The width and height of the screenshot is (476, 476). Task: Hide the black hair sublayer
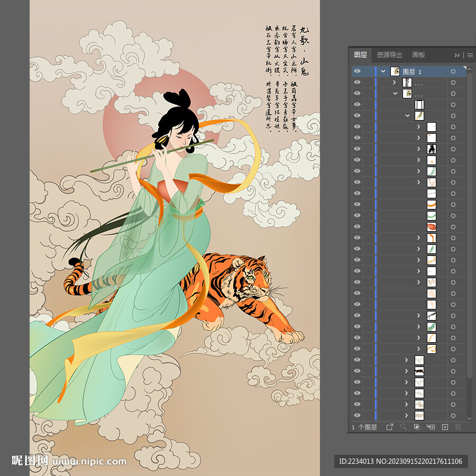pos(357,149)
